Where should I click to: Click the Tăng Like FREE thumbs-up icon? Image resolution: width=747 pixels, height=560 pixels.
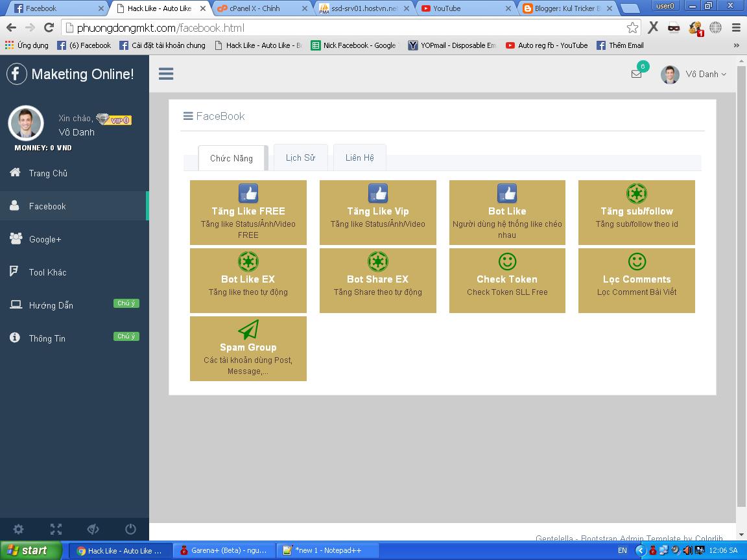click(248, 193)
